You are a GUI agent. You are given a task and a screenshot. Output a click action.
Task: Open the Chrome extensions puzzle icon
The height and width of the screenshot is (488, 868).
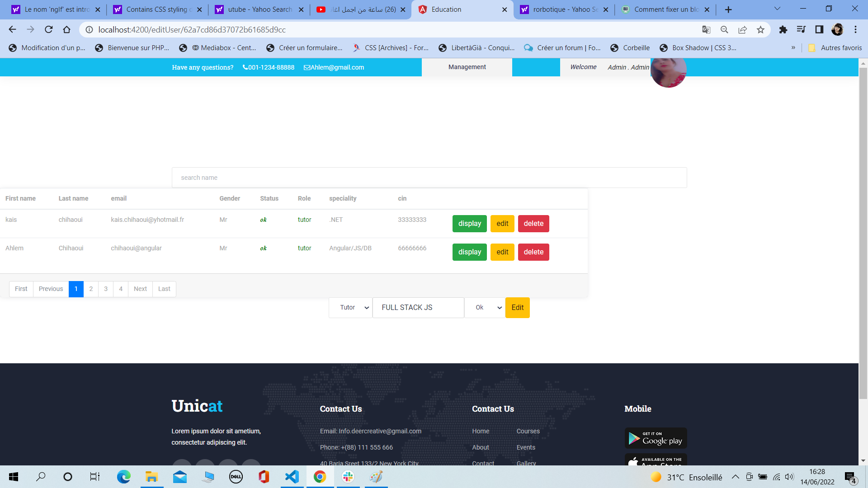[783, 30]
